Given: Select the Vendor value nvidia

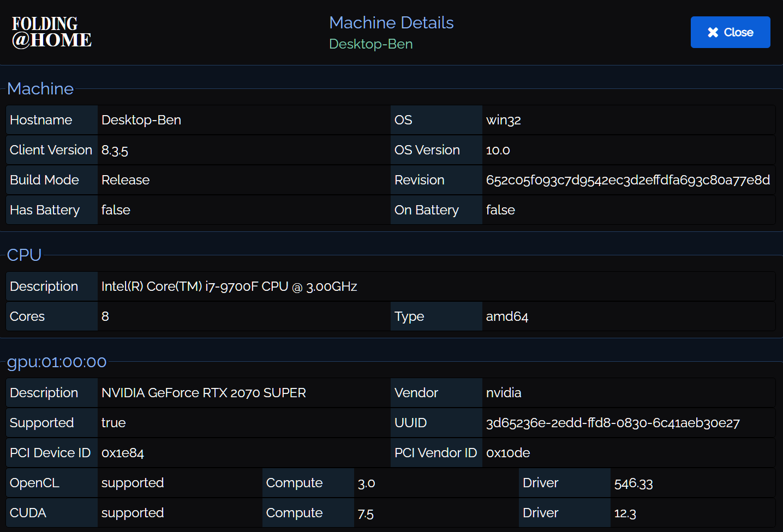Looking at the screenshot, I should coord(504,393).
